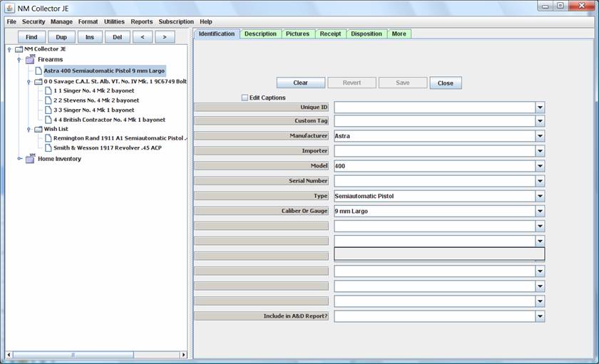The height and width of the screenshot is (364, 599).
Task: Switch to the Pictures tab
Action: pos(298,33)
